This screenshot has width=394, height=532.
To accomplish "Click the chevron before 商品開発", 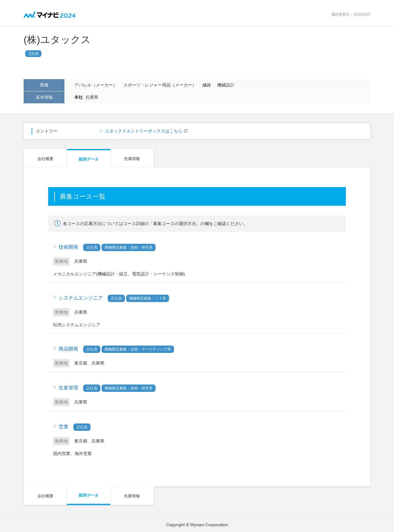I will coord(55,348).
